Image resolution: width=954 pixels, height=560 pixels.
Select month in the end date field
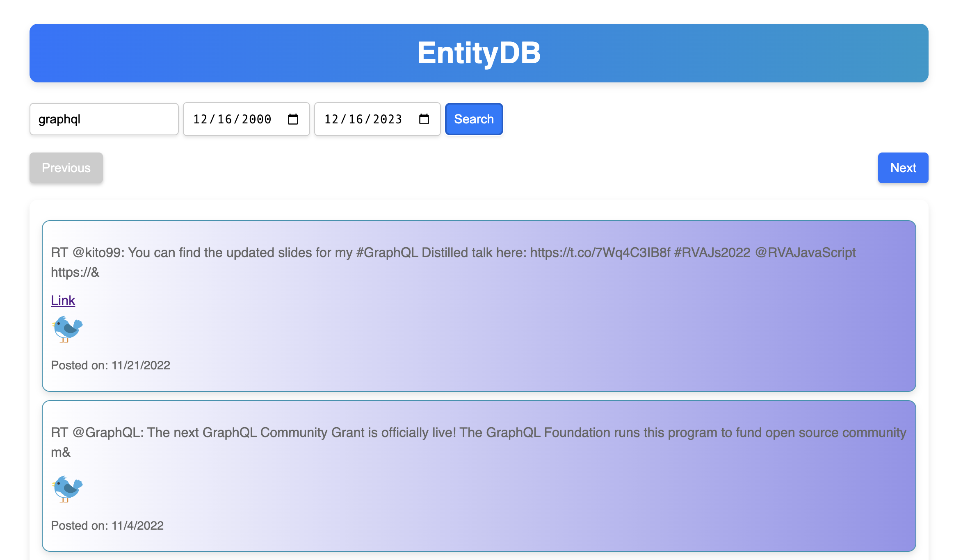click(x=331, y=119)
